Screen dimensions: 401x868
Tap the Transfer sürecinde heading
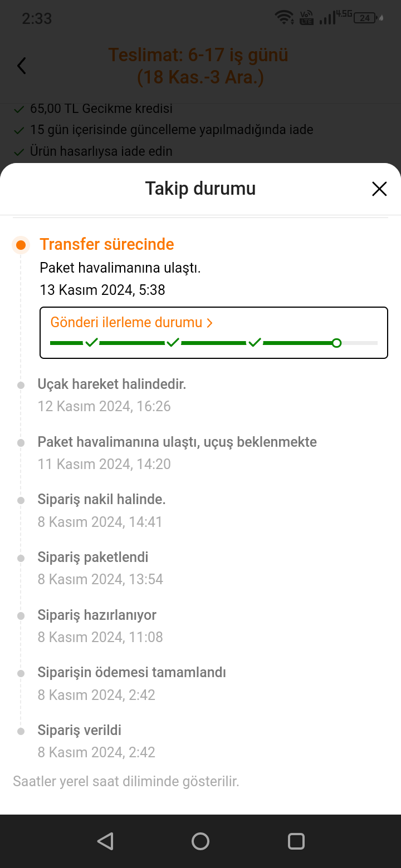point(107,244)
